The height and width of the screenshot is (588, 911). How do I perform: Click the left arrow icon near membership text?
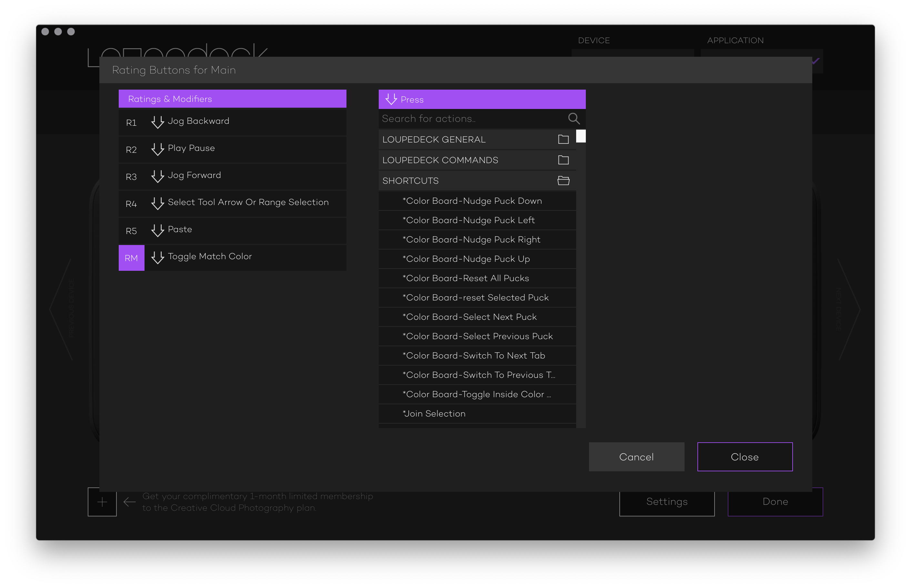tap(129, 502)
